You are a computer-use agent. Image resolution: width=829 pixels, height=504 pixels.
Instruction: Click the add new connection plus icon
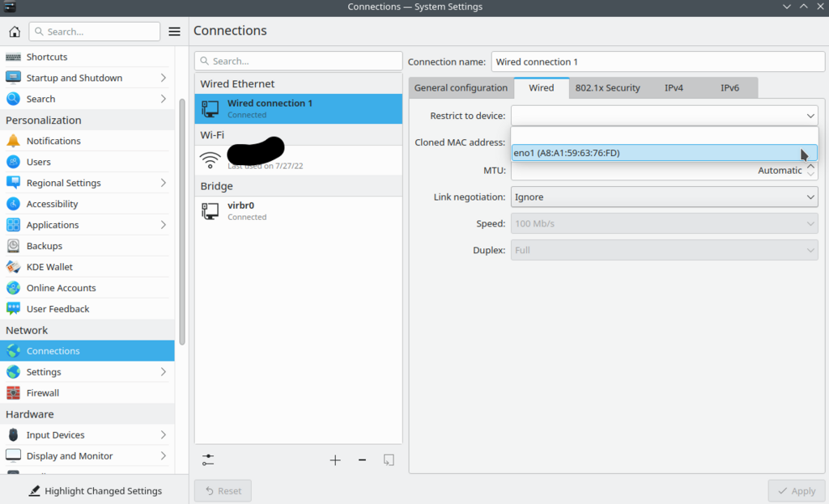click(x=335, y=460)
